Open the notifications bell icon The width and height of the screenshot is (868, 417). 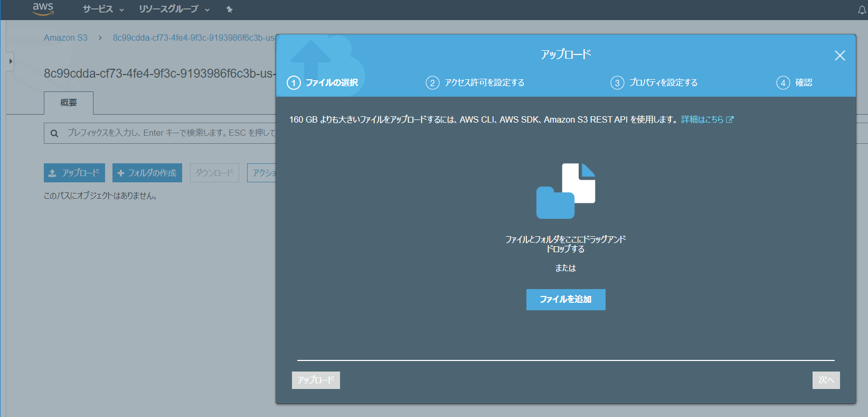coord(862,10)
